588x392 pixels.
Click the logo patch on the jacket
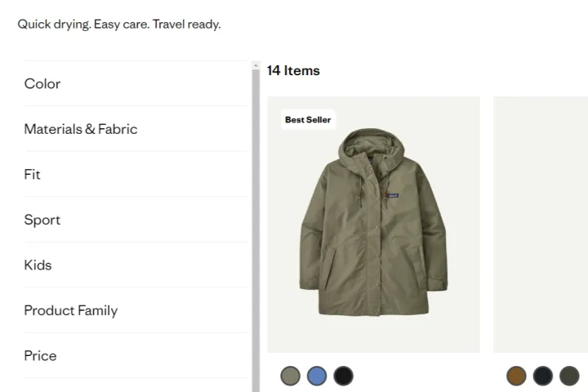point(393,196)
